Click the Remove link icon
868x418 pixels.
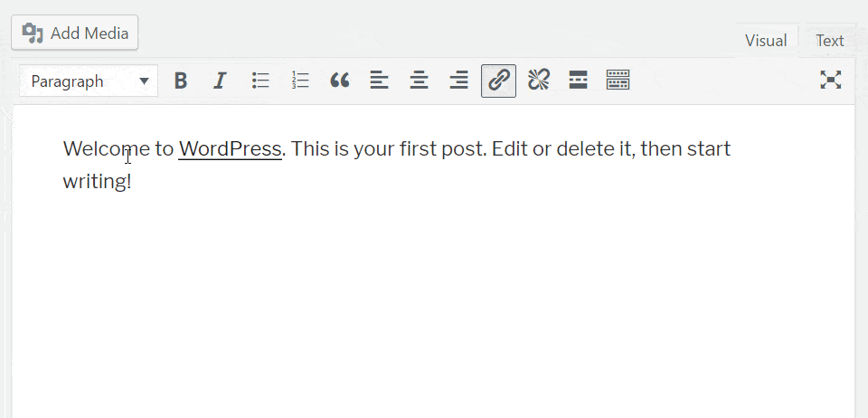[539, 81]
